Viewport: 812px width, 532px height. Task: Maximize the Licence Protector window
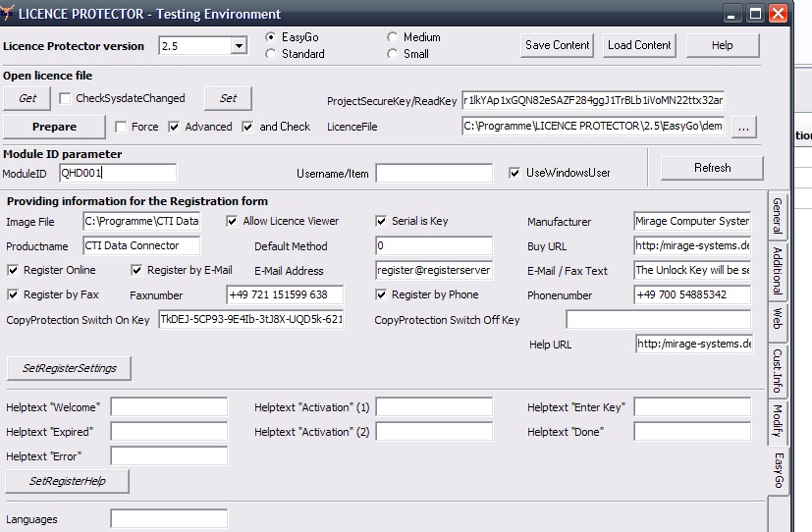coord(755,14)
